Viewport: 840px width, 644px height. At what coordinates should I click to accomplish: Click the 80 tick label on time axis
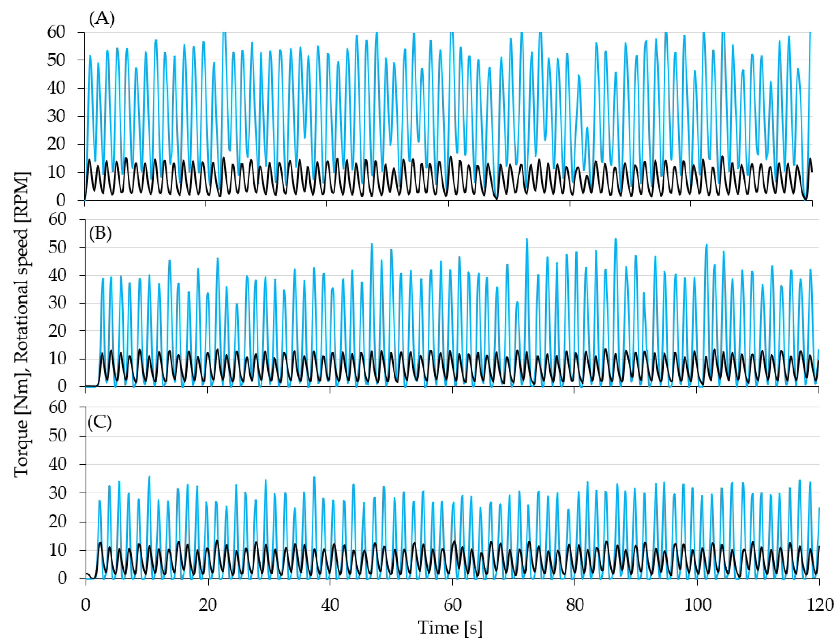point(575,605)
